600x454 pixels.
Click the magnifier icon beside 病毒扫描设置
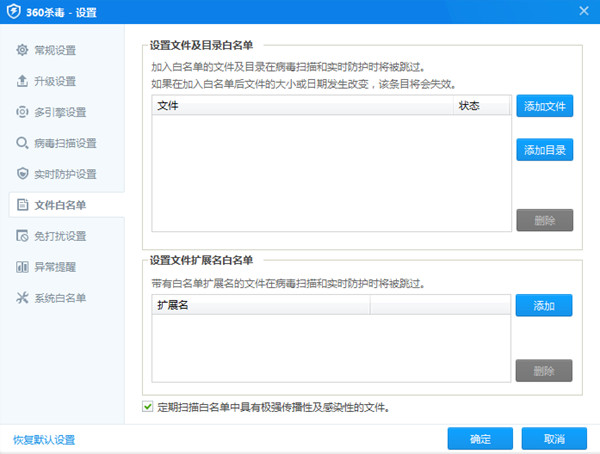(x=22, y=143)
